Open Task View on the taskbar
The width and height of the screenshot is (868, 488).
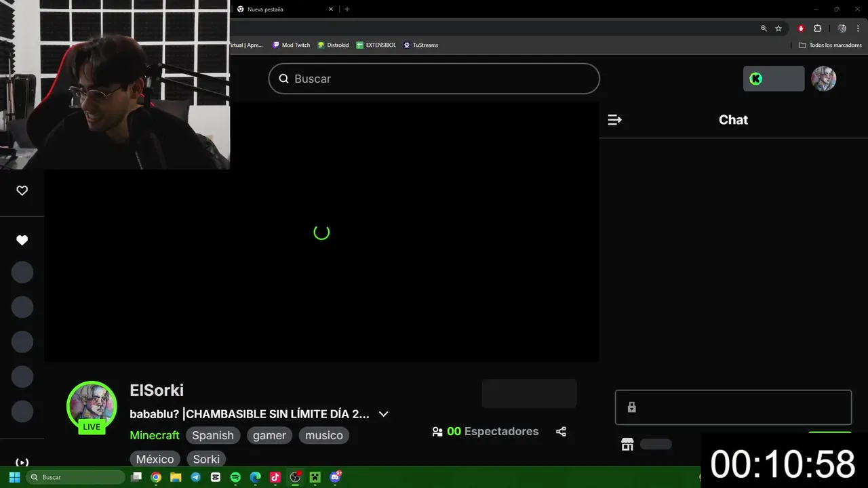136,477
